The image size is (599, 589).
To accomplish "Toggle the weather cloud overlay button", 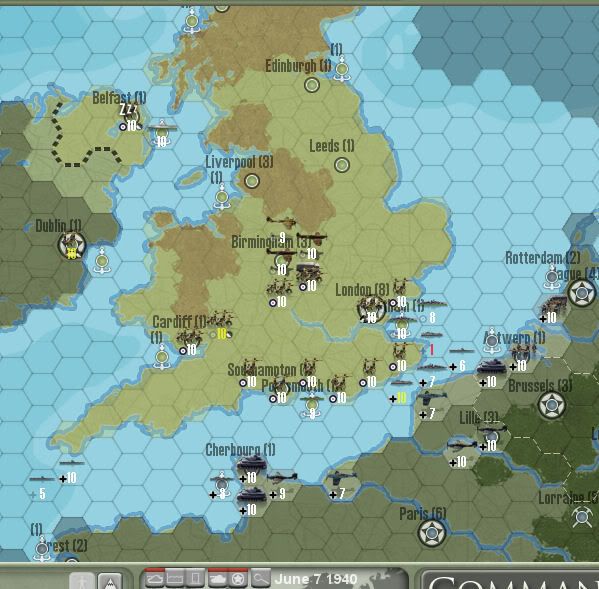I will pyautogui.click(x=154, y=579).
